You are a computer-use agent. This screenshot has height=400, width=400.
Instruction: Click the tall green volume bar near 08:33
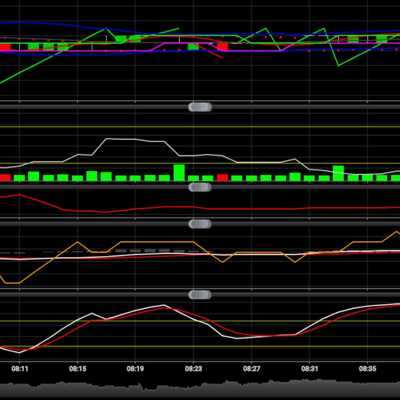(x=338, y=173)
